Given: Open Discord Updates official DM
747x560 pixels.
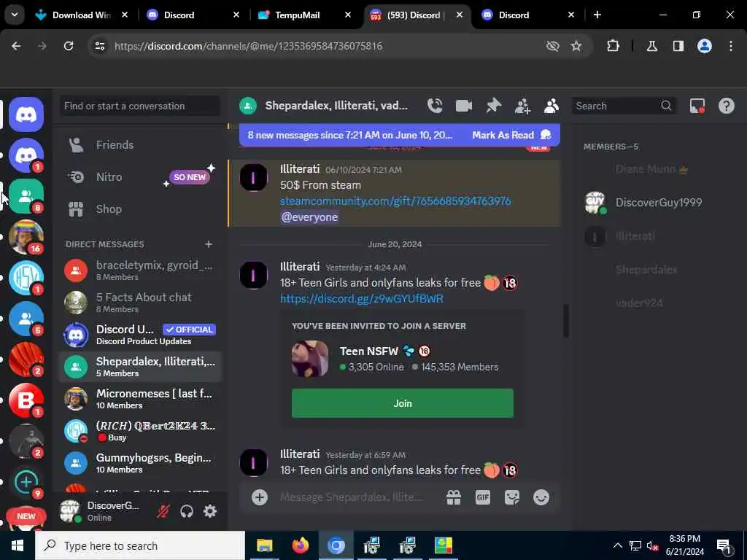Looking at the screenshot, I should (140, 334).
